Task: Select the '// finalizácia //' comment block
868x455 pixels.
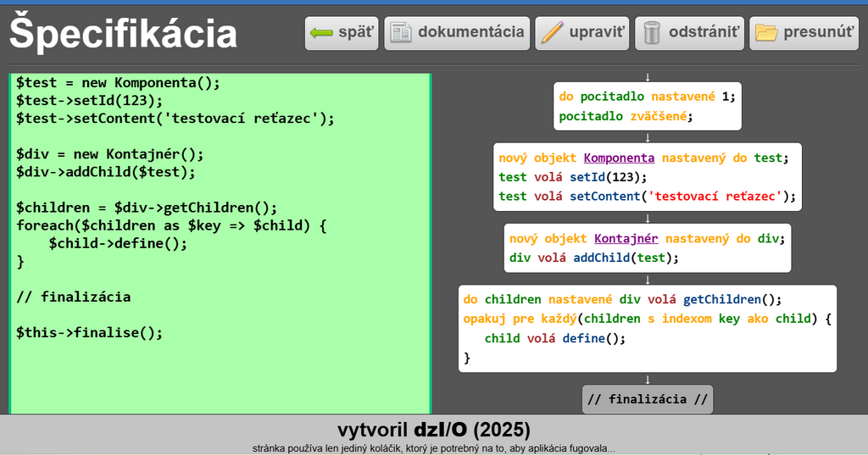Action: [648, 399]
